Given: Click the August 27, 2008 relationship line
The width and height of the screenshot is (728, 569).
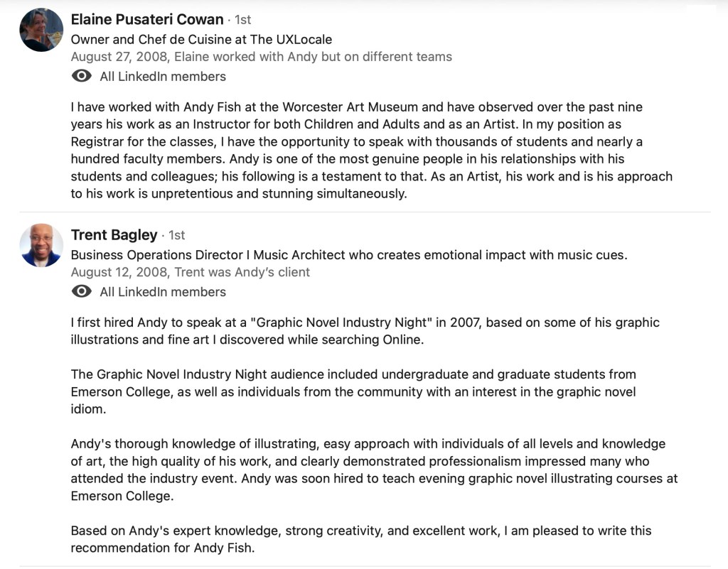Looking at the screenshot, I should tap(261, 57).
